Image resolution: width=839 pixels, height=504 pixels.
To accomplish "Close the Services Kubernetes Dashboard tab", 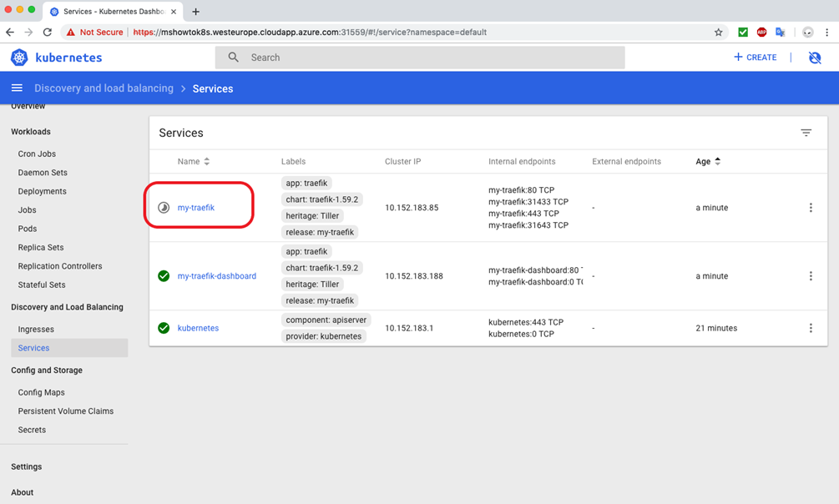I will click(174, 11).
